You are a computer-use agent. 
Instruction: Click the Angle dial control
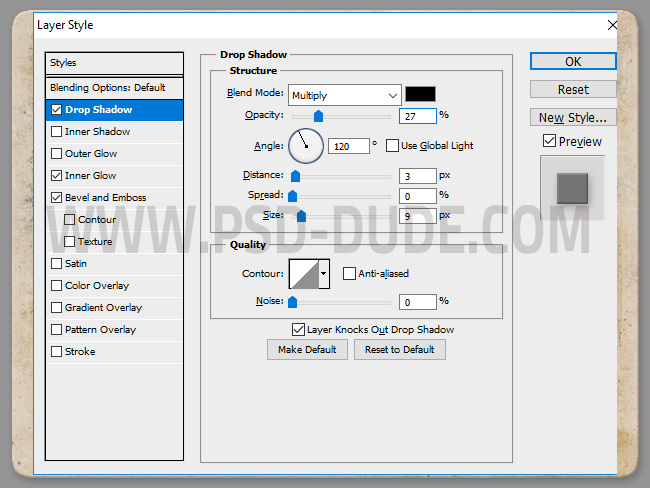click(x=306, y=146)
